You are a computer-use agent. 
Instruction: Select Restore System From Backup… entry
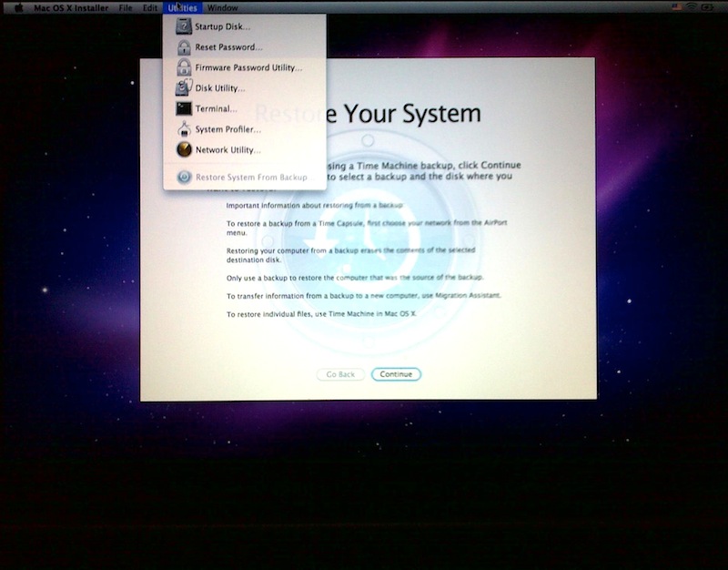pyautogui.click(x=245, y=177)
